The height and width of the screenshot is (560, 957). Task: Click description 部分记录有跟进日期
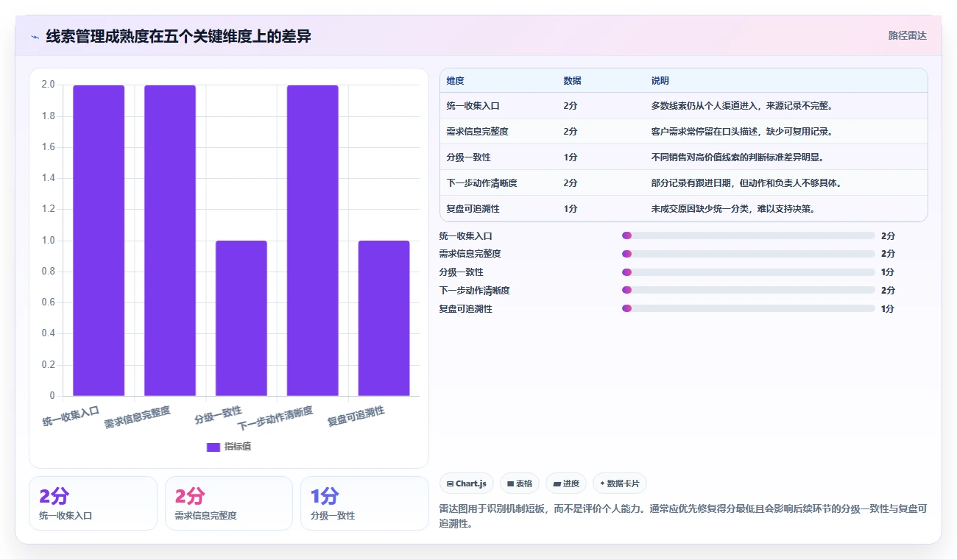coord(746,182)
